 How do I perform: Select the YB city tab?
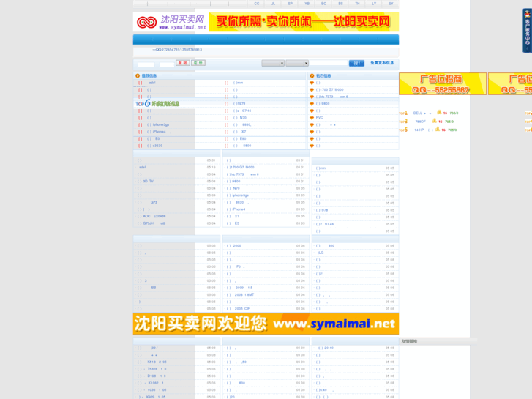coord(307,4)
